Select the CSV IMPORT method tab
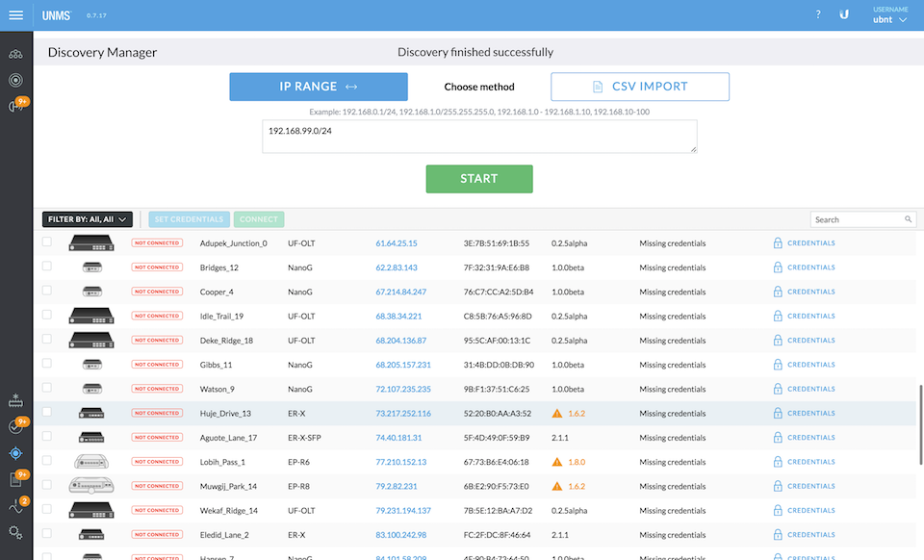The height and width of the screenshot is (560, 924). click(640, 87)
